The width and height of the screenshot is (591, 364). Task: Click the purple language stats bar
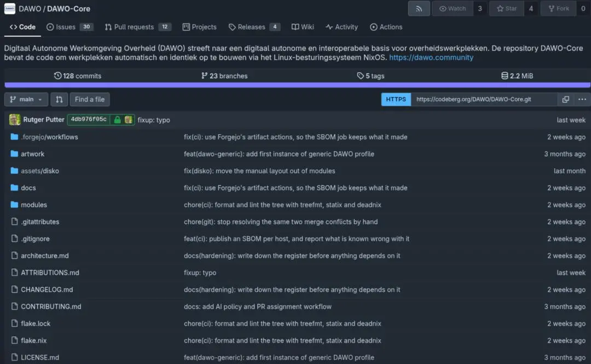pos(297,85)
